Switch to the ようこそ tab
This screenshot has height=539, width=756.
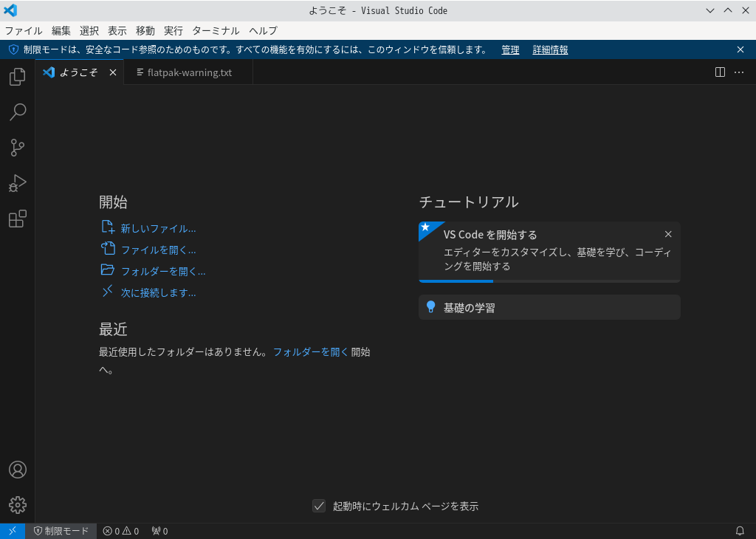pyautogui.click(x=79, y=72)
